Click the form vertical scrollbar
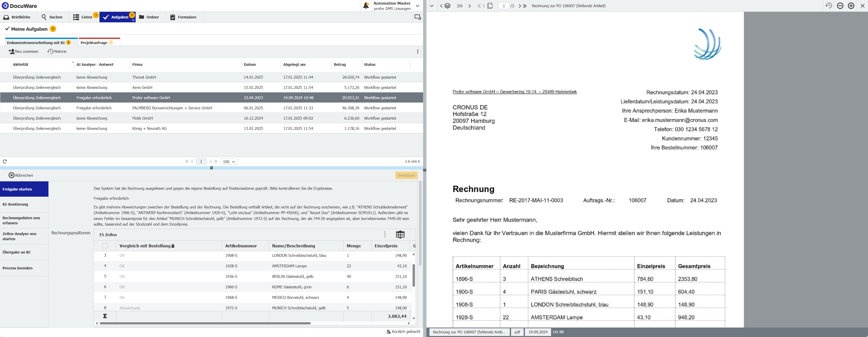868x337 pixels. pos(420,224)
